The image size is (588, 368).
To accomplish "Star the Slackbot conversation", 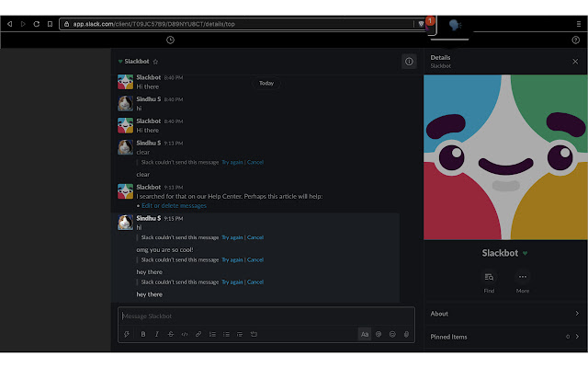I will (155, 62).
